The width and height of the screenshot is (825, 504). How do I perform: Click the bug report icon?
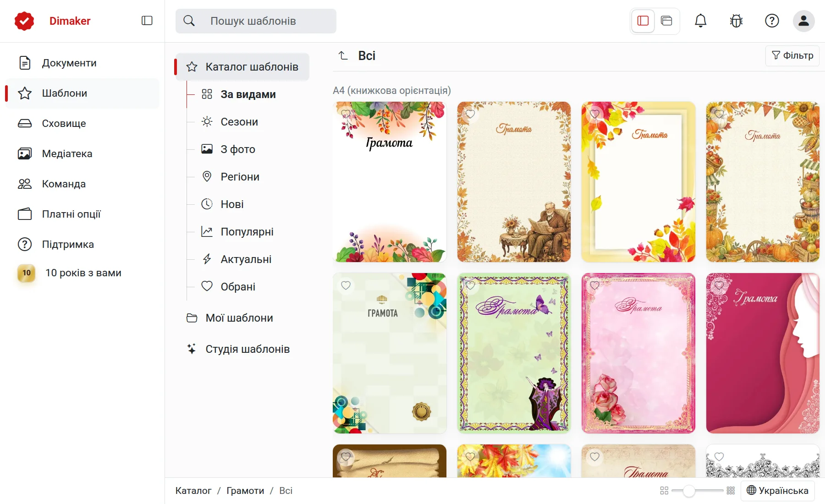coord(736,21)
